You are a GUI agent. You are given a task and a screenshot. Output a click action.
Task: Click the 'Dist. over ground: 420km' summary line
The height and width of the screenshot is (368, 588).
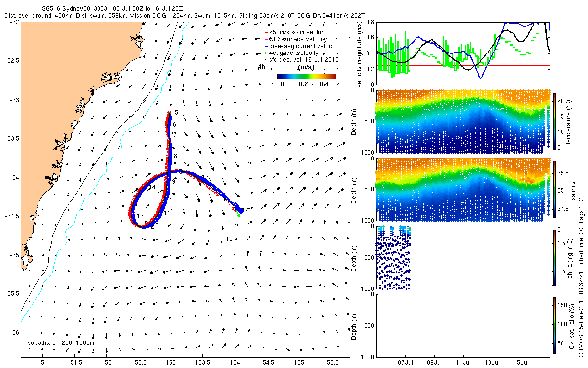(x=185, y=16)
